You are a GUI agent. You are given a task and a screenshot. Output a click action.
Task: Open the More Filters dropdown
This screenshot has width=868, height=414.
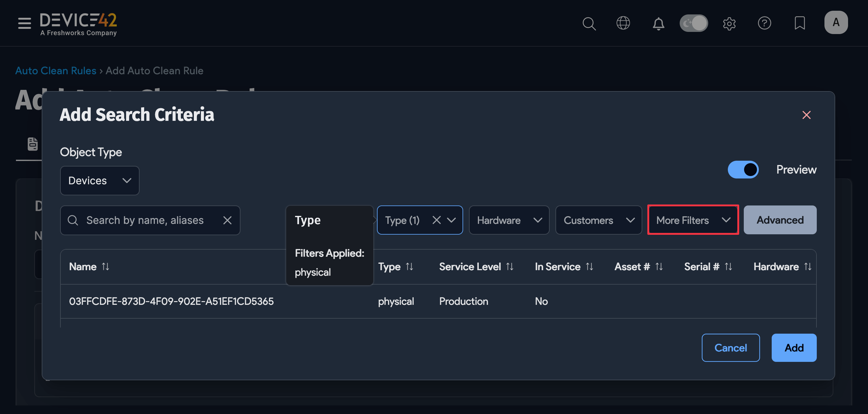click(693, 220)
